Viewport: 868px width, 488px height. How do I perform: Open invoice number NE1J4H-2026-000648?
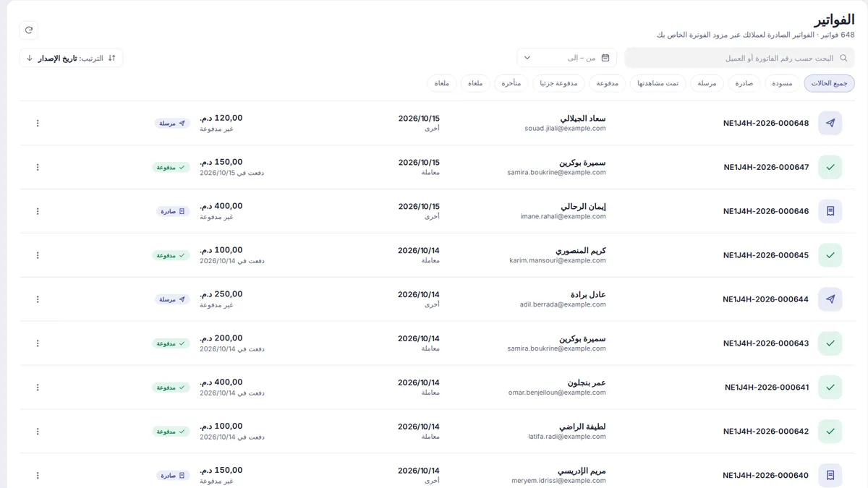pyautogui.click(x=766, y=123)
